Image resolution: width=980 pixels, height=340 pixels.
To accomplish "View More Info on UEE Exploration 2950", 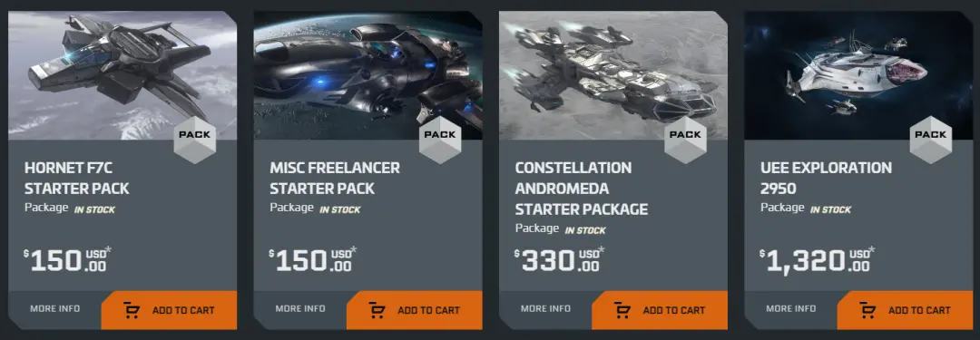I will coord(790,309).
